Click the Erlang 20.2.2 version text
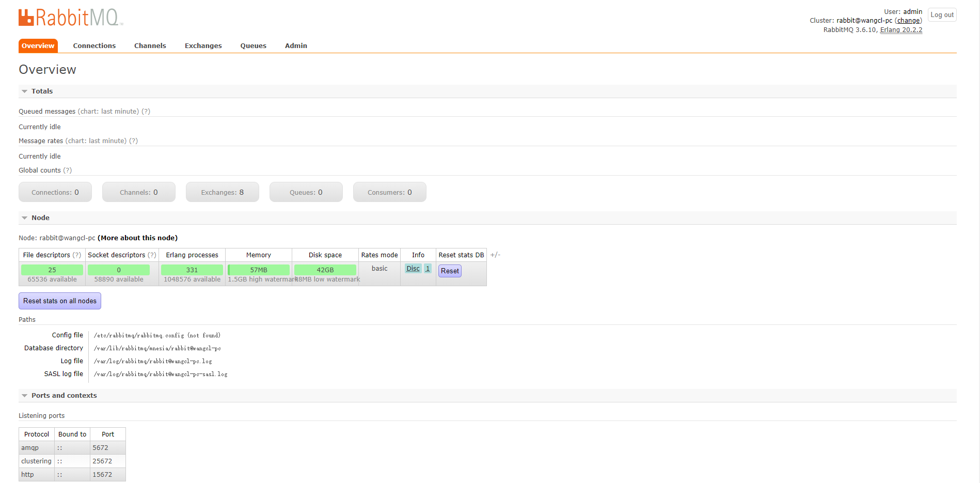Image resolution: width=980 pixels, height=483 pixels. 901,30
